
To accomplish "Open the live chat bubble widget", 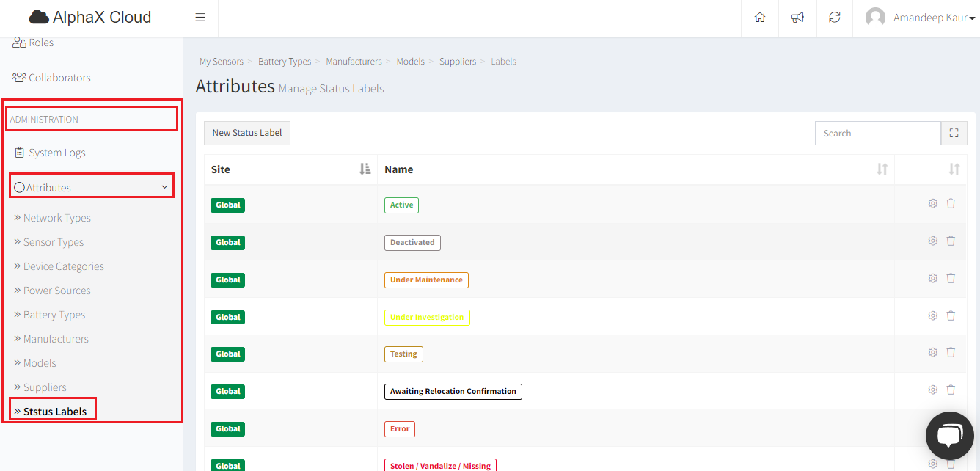I will (x=949, y=436).
